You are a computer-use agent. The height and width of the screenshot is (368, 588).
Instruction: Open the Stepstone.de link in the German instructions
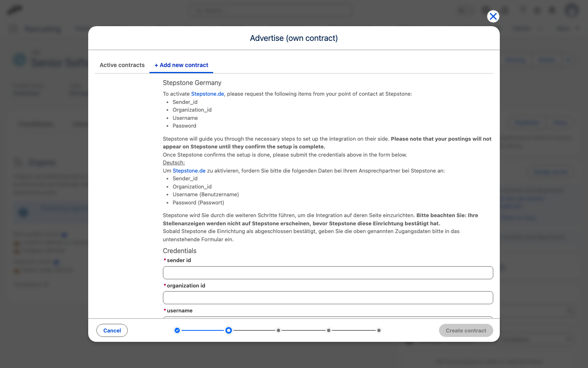pos(189,171)
